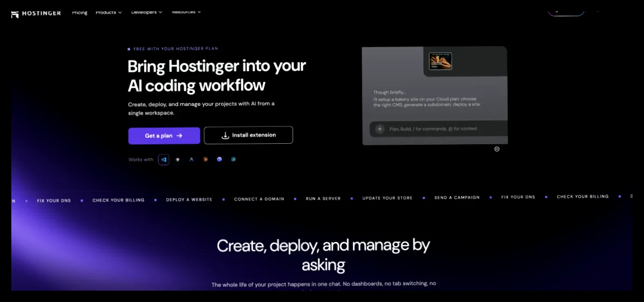
Task: Click the plus icon in chat box
Action: pyautogui.click(x=379, y=129)
